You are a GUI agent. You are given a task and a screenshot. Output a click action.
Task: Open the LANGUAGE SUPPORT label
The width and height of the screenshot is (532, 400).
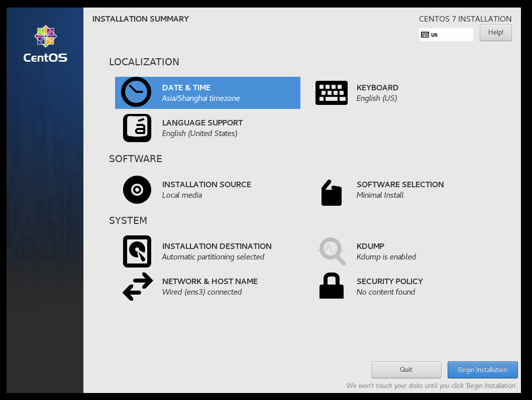tap(202, 123)
